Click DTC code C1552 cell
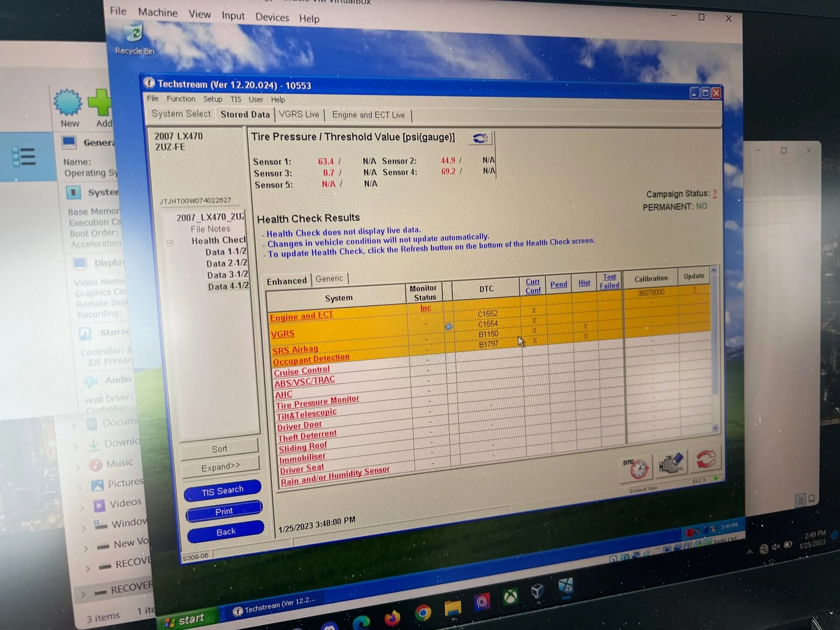The width and height of the screenshot is (840, 630). pyautogui.click(x=487, y=314)
